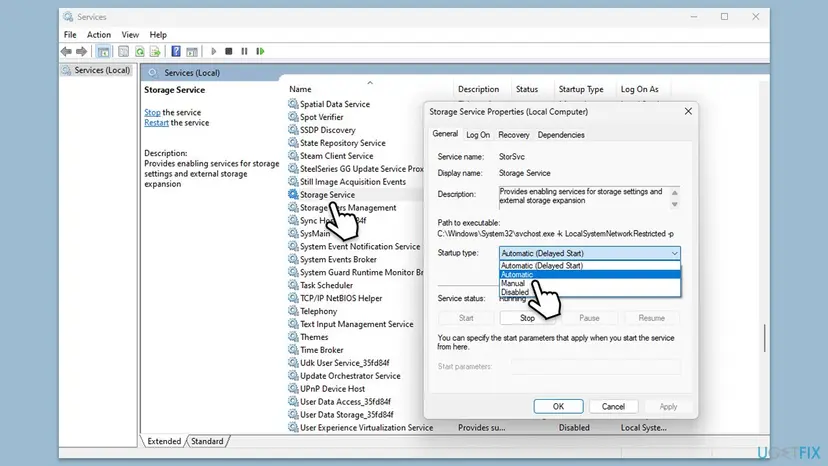
Task: Open the Startup type combo box
Action: click(x=589, y=253)
